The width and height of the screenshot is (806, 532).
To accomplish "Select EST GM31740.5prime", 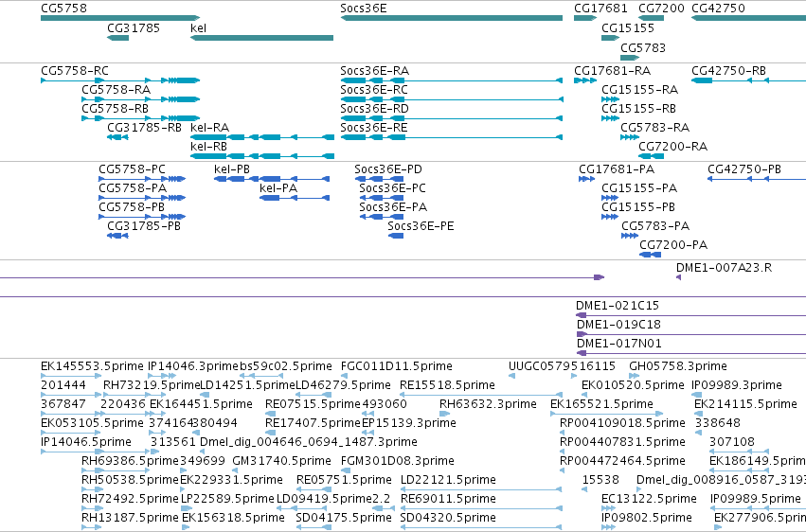I will 236,470.
